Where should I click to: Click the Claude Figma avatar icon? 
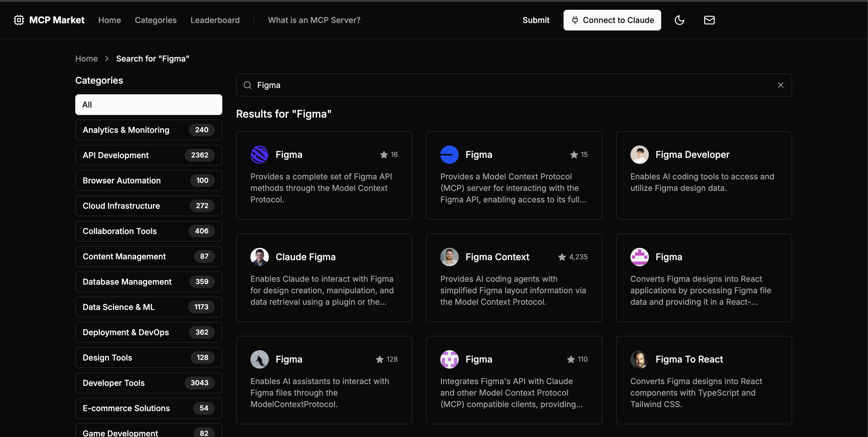click(x=259, y=257)
